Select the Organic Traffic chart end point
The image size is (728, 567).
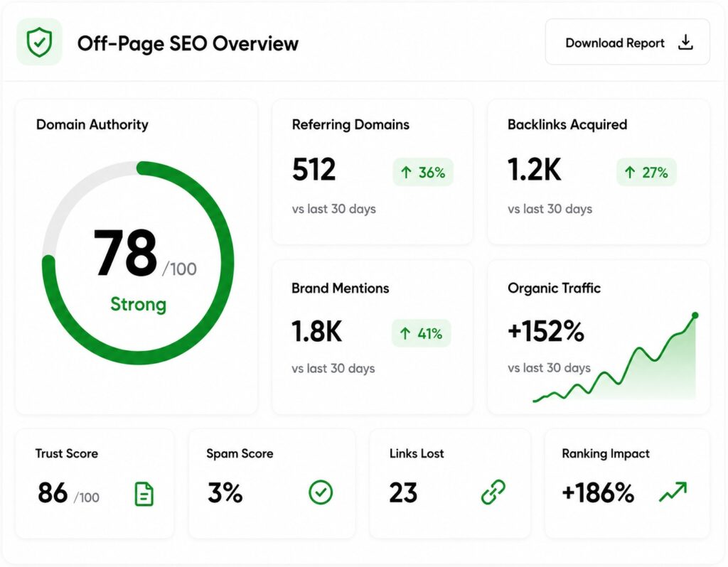[x=695, y=315]
